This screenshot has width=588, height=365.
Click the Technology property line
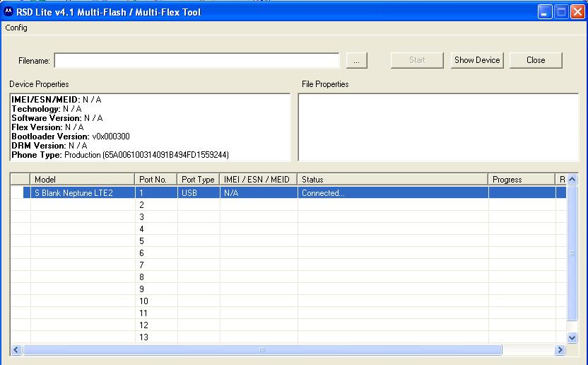point(47,109)
